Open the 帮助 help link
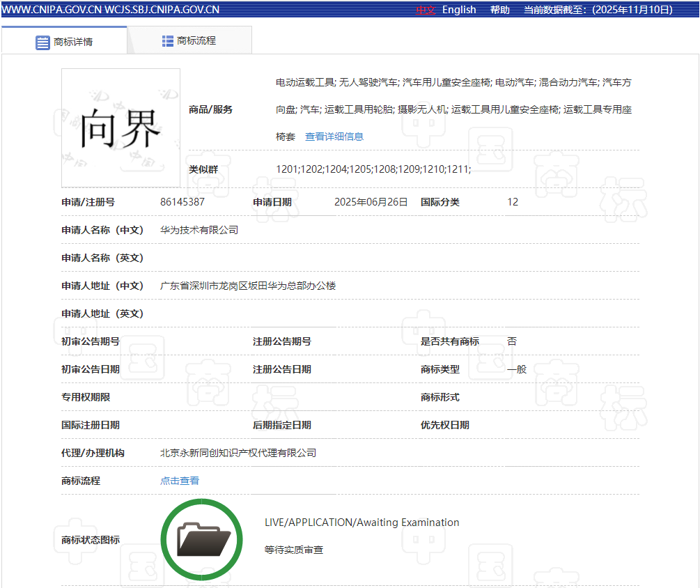 [x=499, y=10]
